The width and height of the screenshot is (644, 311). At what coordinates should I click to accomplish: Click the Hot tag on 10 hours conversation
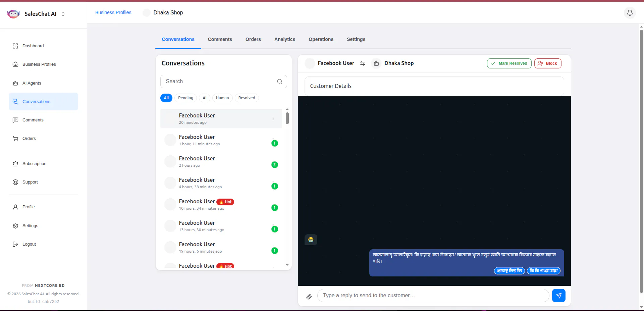tap(225, 202)
